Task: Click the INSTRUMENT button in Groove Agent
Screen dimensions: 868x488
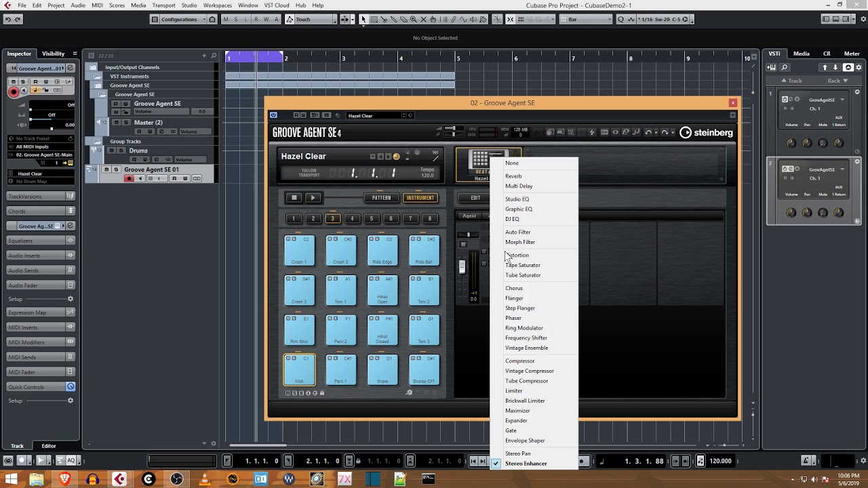Action: coord(420,198)
